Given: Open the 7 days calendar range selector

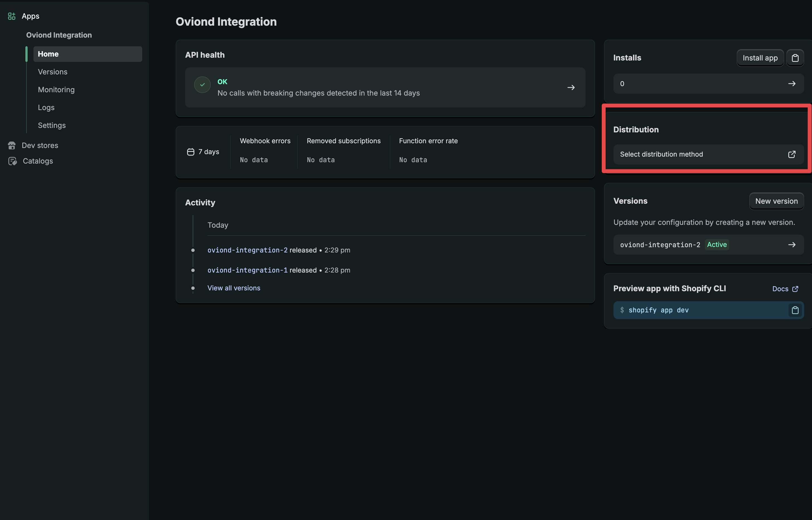Looking at the screenshot, I should coord(203,152).
